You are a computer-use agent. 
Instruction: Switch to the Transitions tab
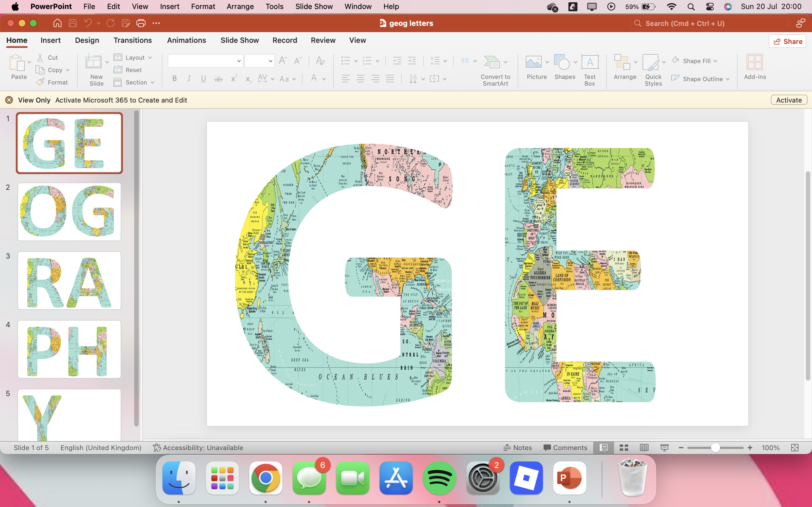tap(133, 40)
